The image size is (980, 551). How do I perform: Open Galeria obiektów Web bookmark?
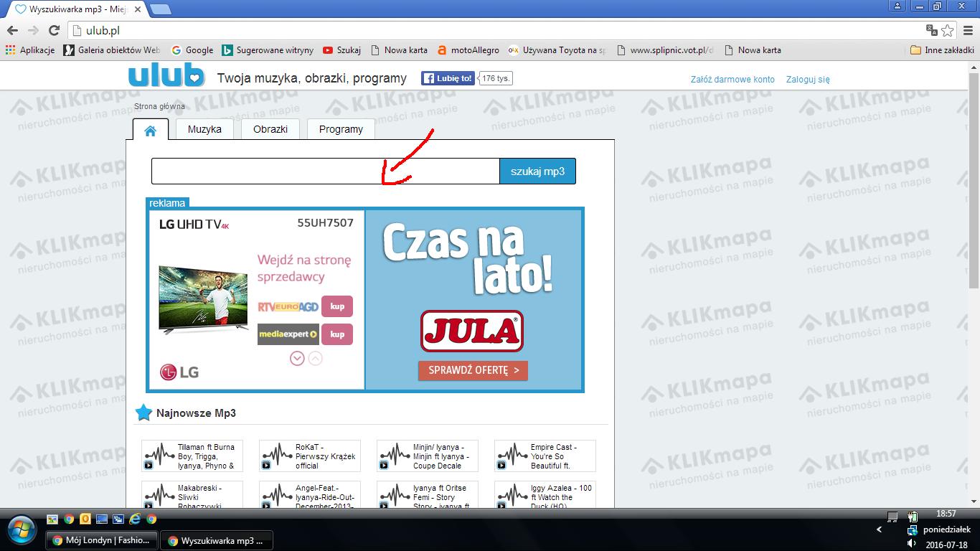click(x=112, y=50)
